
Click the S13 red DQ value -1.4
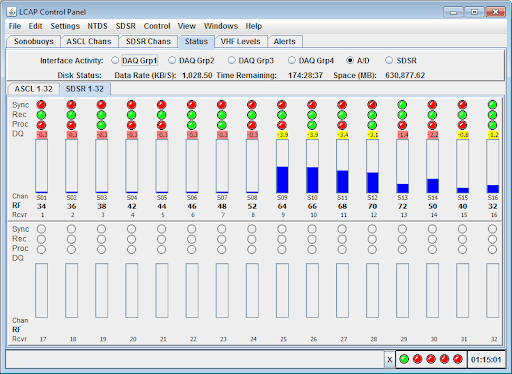pos(403,135)
